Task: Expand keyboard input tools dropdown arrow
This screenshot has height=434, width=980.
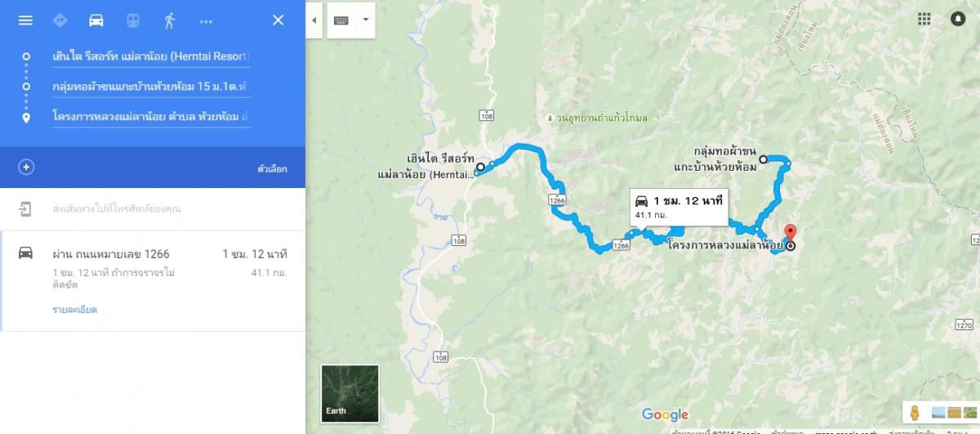Action: pyautogui.click(x=365, y=20)
